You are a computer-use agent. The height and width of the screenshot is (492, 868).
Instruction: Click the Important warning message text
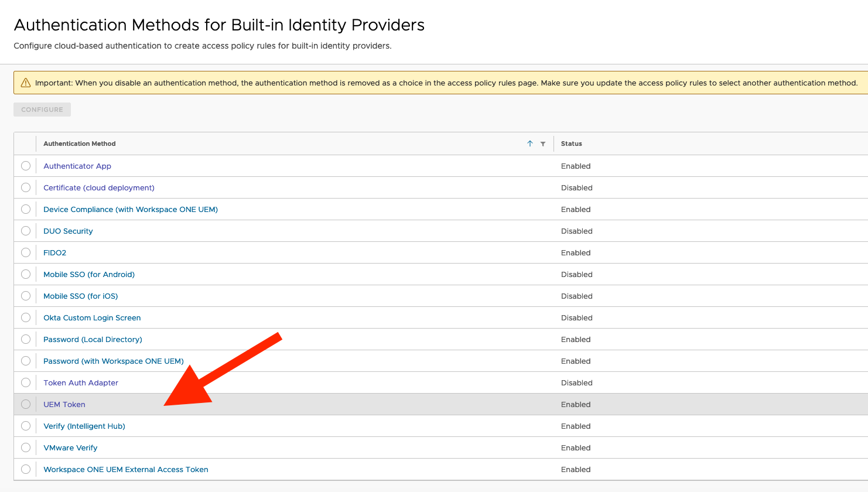pyautogui.click(x=446, y=83)
